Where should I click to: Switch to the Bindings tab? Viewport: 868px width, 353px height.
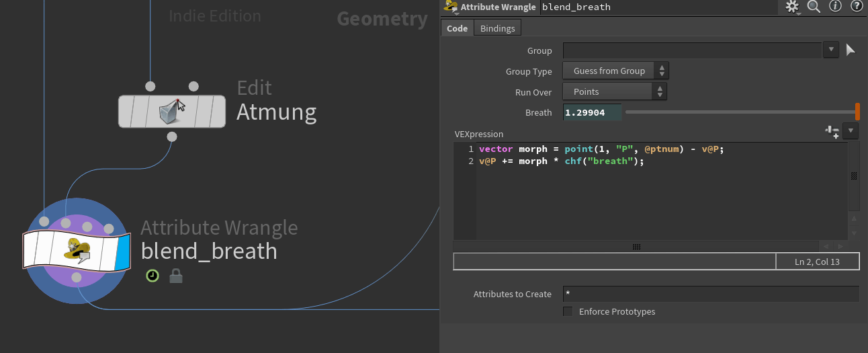click(498, 28)
